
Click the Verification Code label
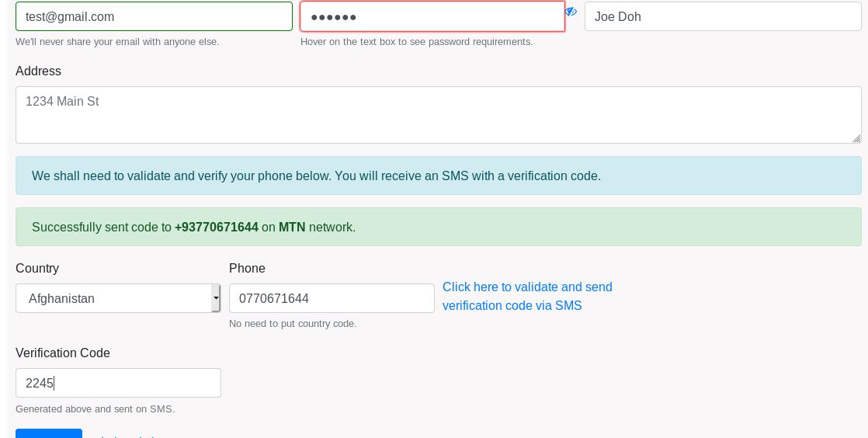coord(63,353)
